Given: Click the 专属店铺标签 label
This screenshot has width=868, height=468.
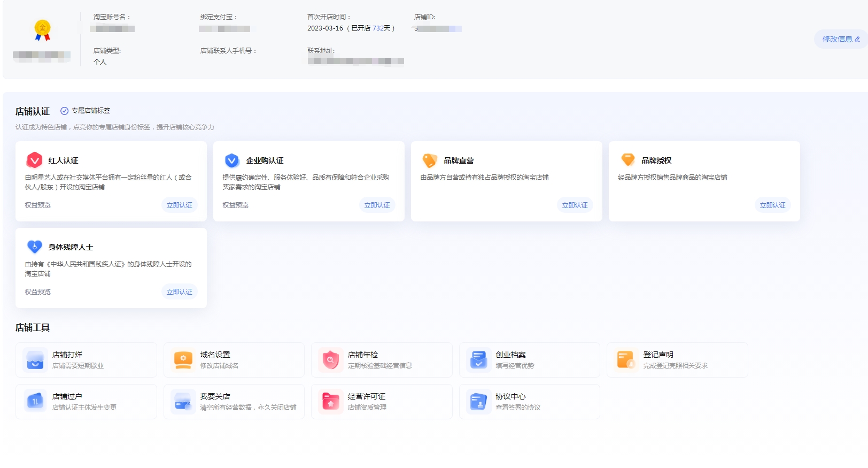Looking at the screenshot, I should (91, 111).
